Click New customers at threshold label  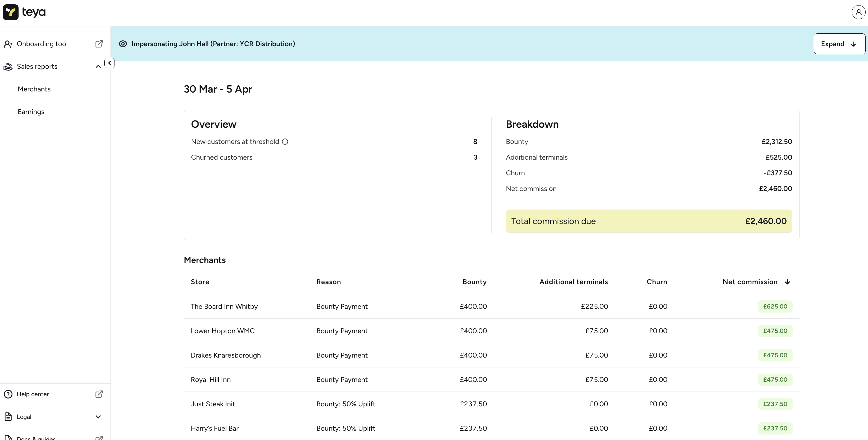click(x=235, y=142)
